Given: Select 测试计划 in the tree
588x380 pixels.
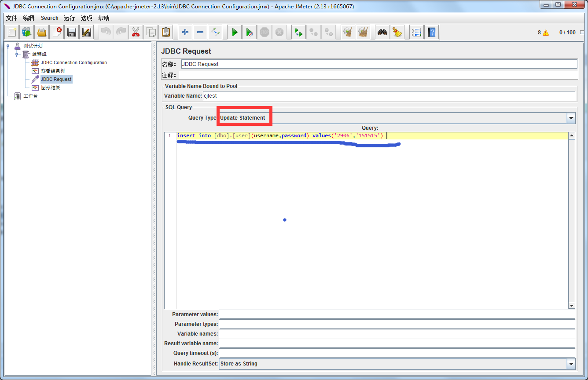Looking at the screenshot, I should (33, 46).
